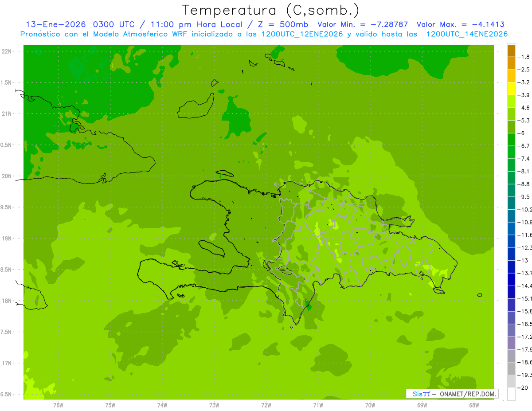Click the "Valor Min. = -7.28787" value

tap(363, 24)
